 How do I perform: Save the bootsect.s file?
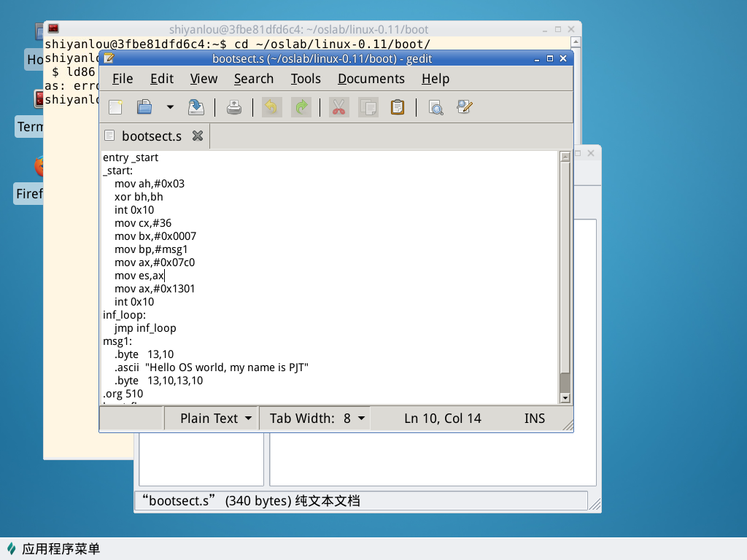pos(196,107)
